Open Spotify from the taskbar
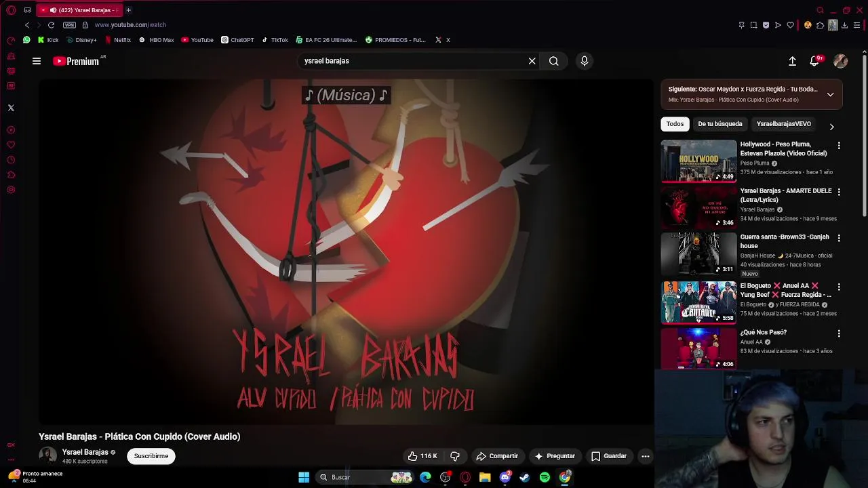Image resolution: width=868 pixels, height=488 pixels. point(545,477)
